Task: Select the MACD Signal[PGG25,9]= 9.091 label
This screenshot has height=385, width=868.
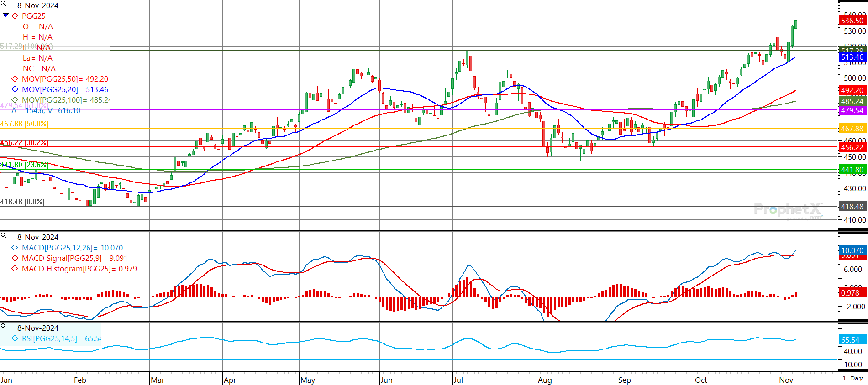Action: point(75,258)
